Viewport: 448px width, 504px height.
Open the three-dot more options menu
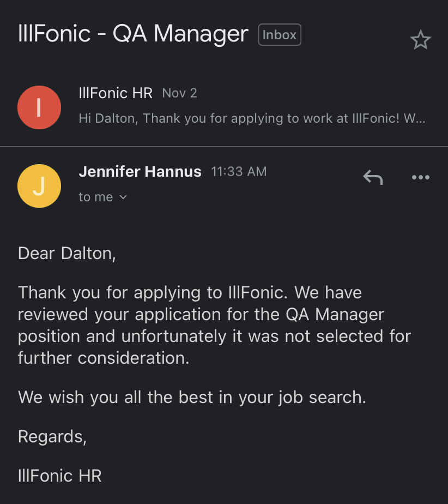point(420,177)
